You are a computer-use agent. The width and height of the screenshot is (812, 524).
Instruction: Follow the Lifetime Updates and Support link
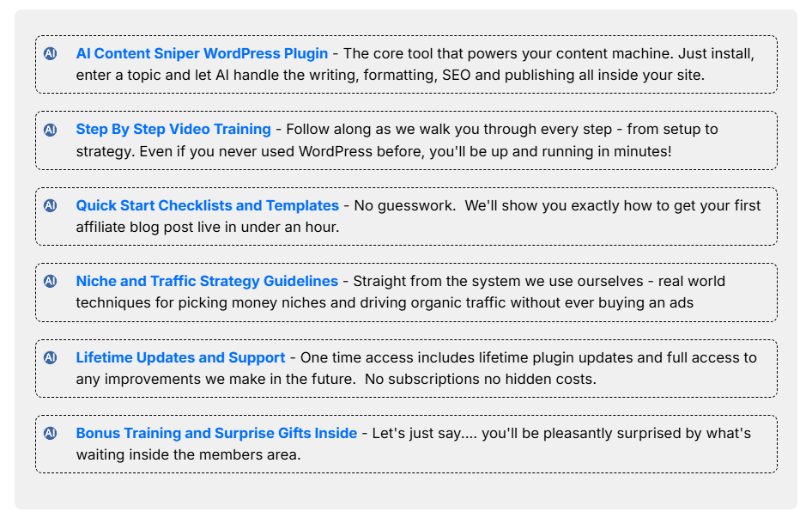[x=180, y=357]
